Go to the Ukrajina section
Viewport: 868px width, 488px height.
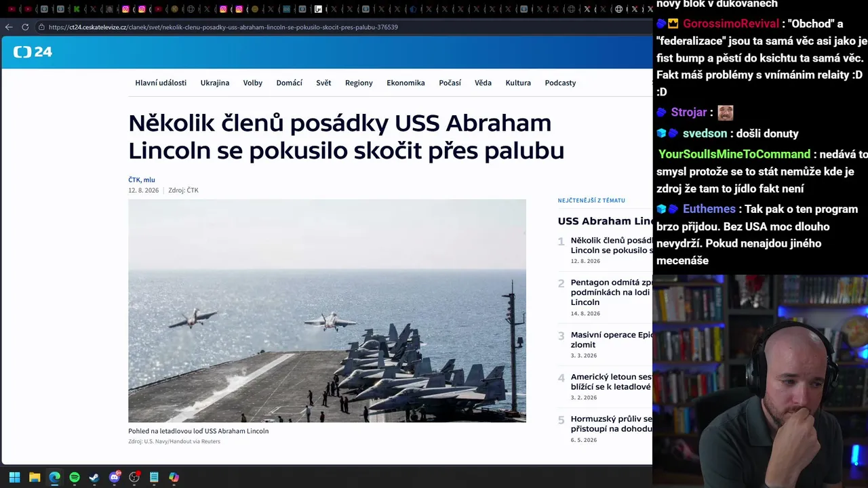[215, 83]
